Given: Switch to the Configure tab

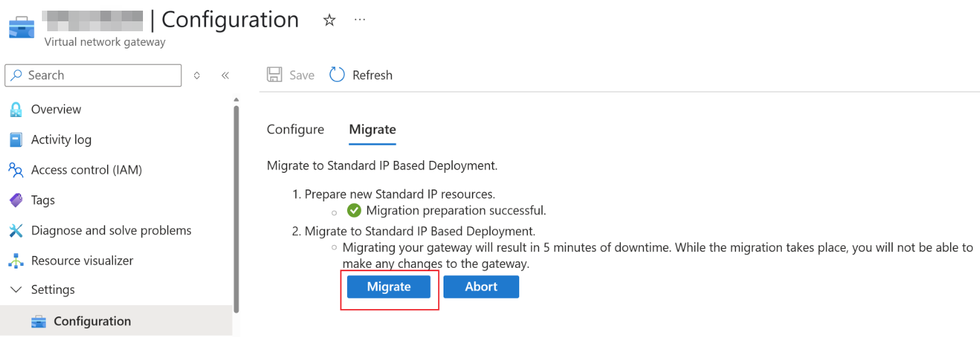Looking at the screenshot, I should pos(295,130).
